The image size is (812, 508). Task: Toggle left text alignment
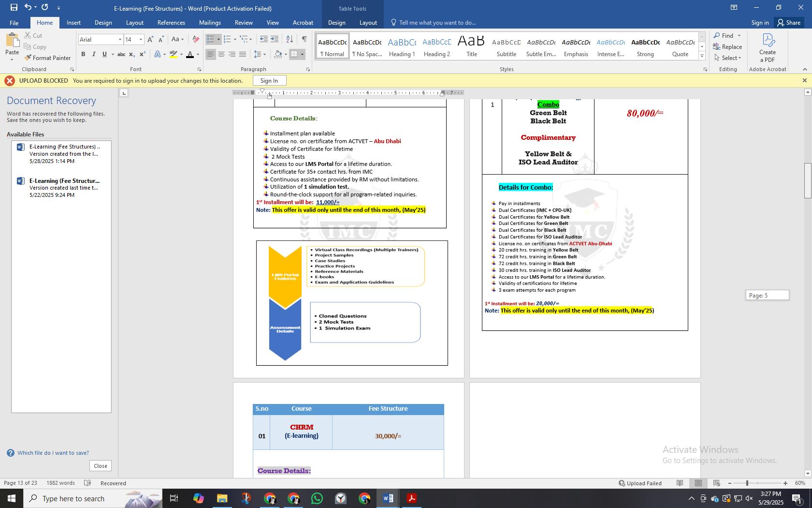coord(211,54)
